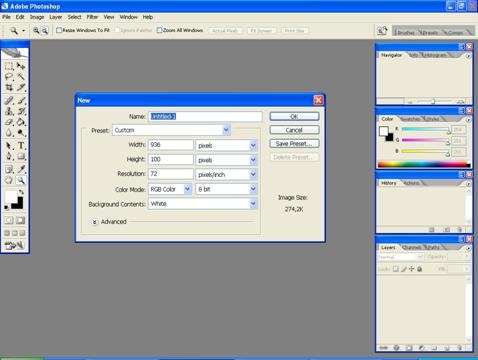Click the color ramp spectrum bar

click(x=424, y=164)
